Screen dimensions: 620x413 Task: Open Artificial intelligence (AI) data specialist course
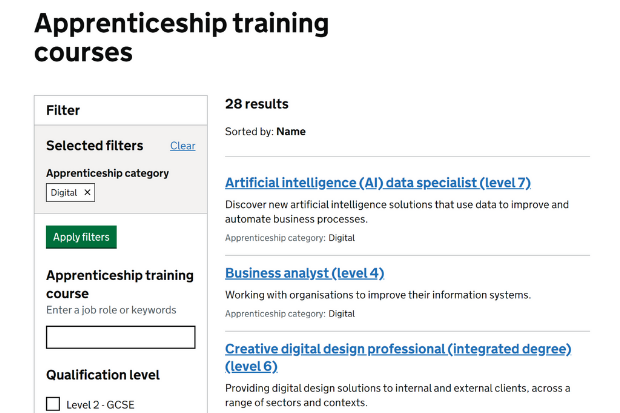point(377,183)
